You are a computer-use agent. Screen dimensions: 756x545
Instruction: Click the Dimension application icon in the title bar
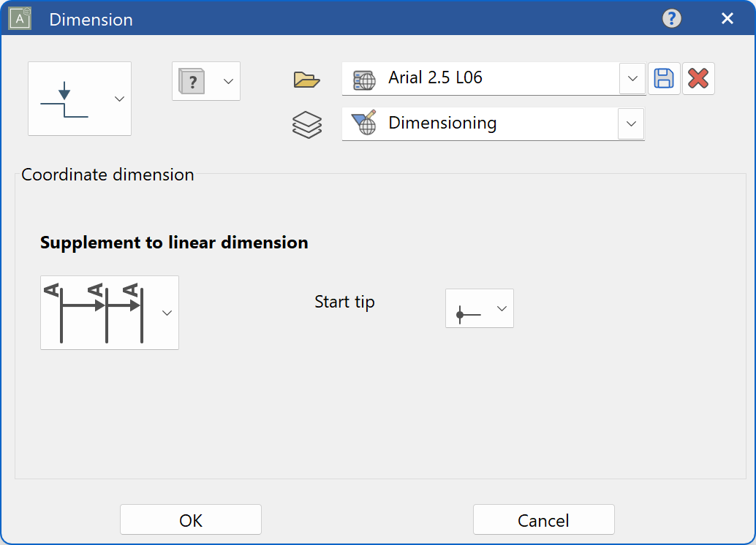point(20,18)
